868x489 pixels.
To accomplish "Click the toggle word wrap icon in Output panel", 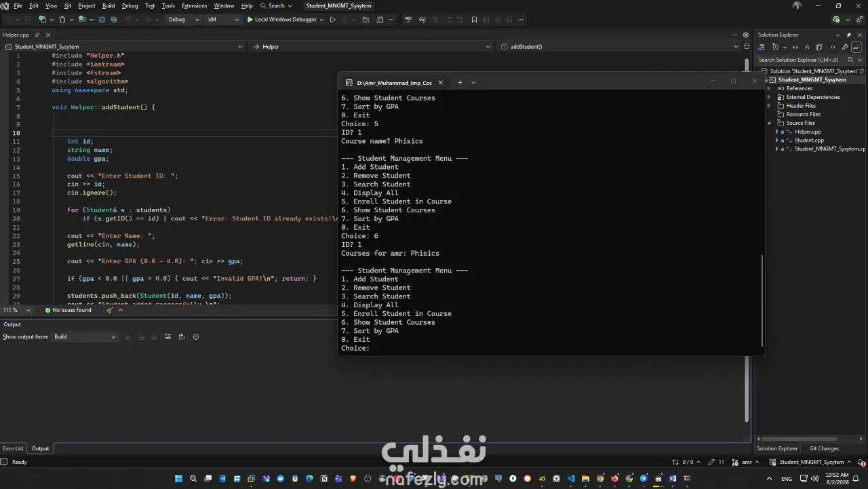I will tap(182, 337).
